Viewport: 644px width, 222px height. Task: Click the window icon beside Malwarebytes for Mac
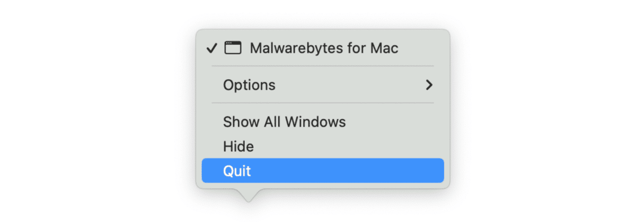coord(233,48)
